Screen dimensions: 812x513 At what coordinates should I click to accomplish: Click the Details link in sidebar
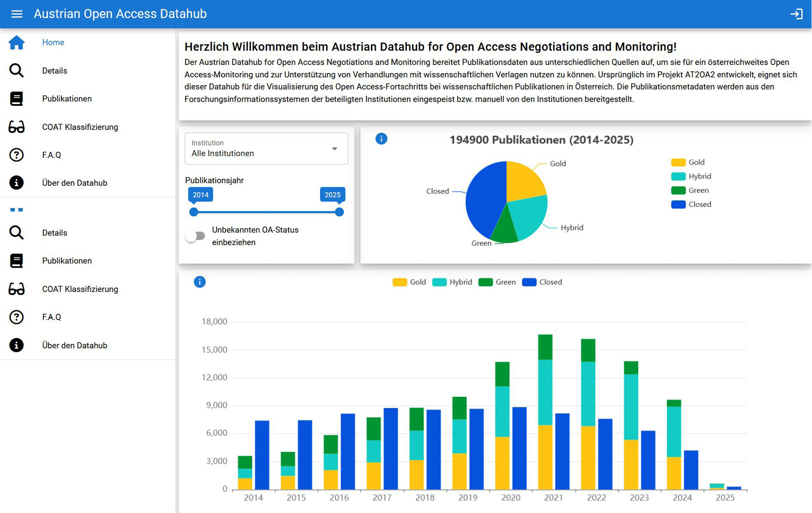click(54, 71)
